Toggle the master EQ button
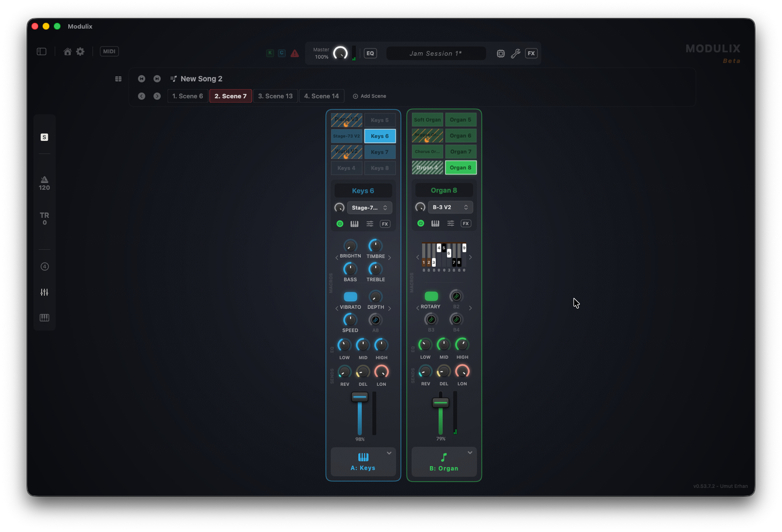The width and height of the screenshot is (782, 532). [370, 54]
